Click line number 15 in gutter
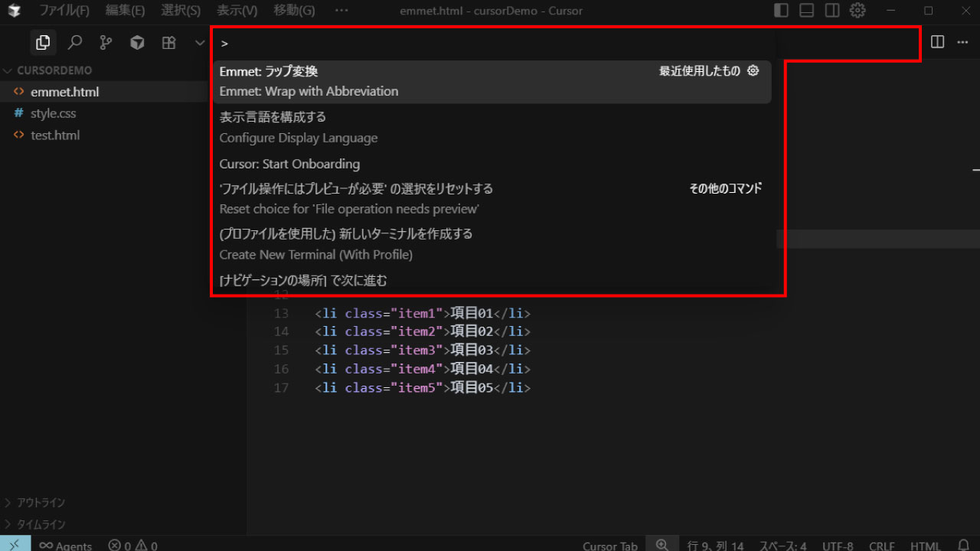 tap(281, 350)
